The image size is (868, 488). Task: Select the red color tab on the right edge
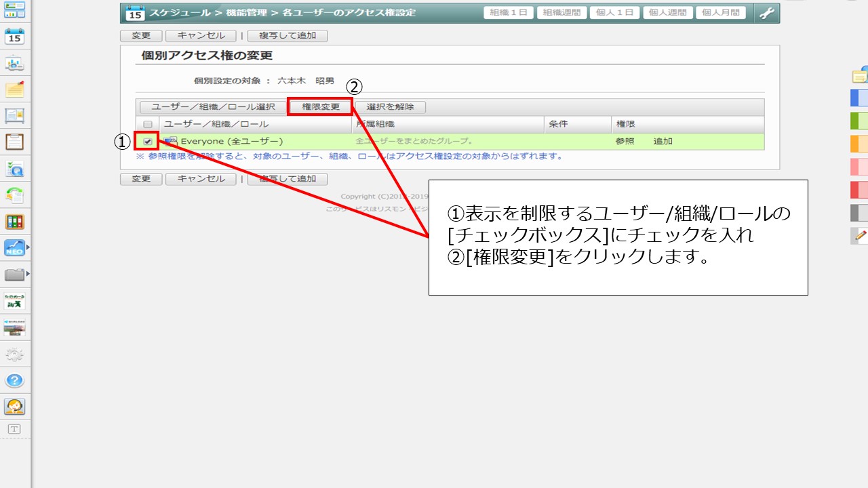point(859,190)
